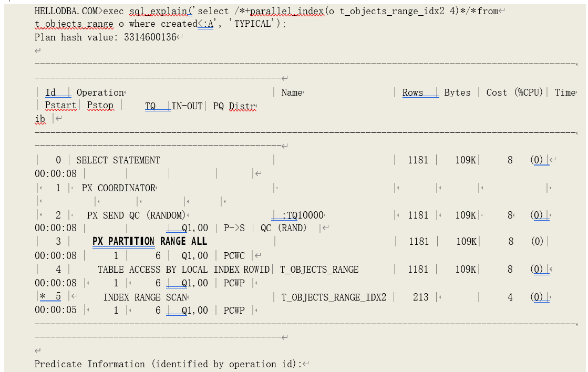588x372 pixels.
Task: Click the Rows column header
Action: pos(413,92)
